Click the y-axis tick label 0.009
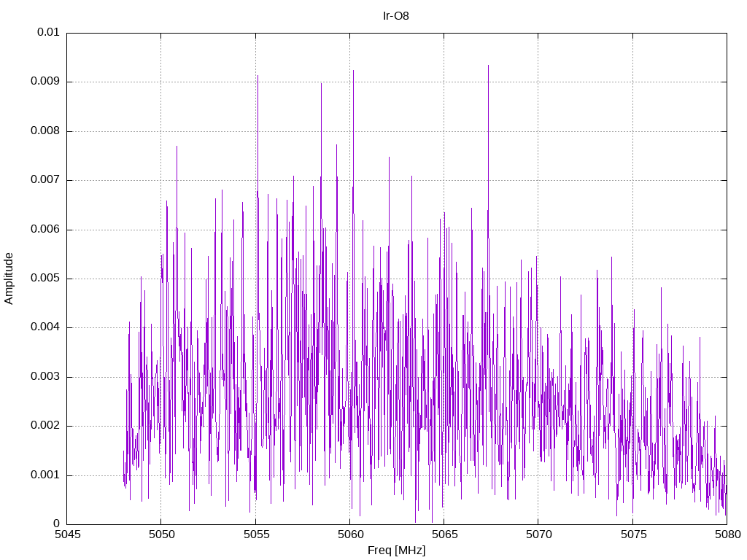Viewport: 747px width, 560px height. [45, 82]
